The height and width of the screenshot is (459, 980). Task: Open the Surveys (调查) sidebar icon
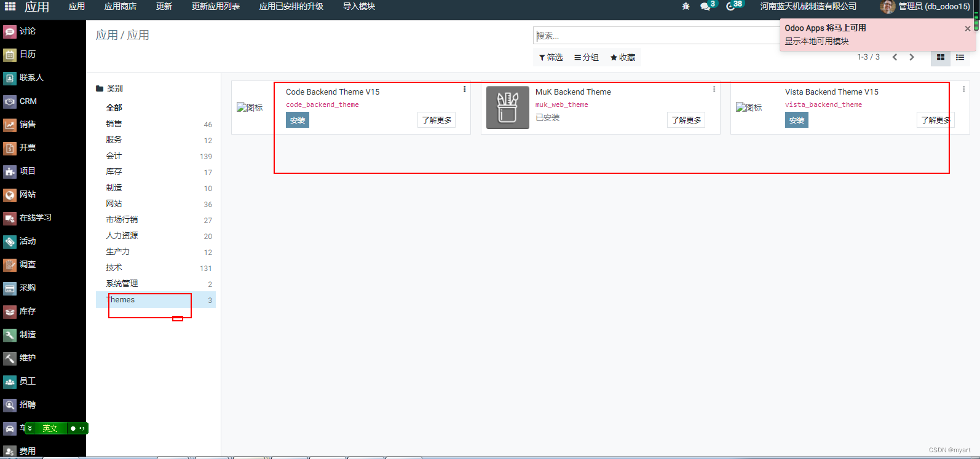tap(10, 265)
